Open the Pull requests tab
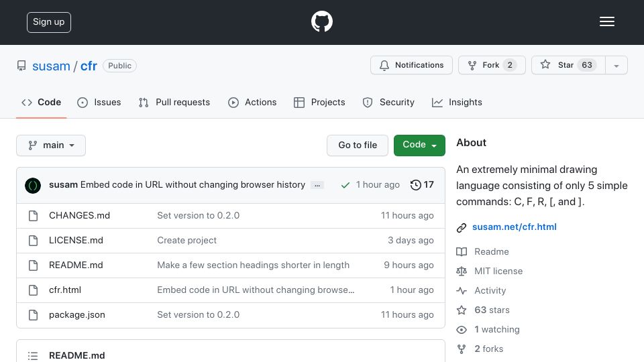The width and height of the screenshot is (644, 362). (174, 102)
